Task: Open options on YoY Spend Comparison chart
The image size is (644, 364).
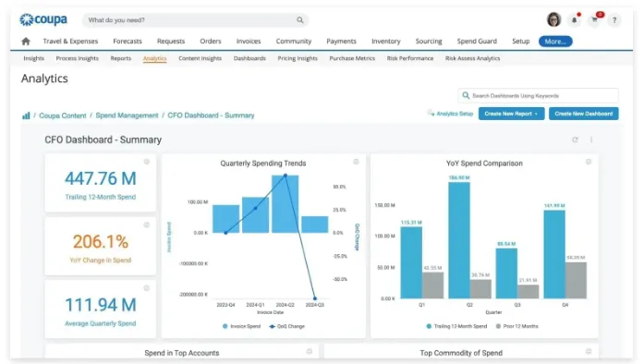Action: click(589, 162)
